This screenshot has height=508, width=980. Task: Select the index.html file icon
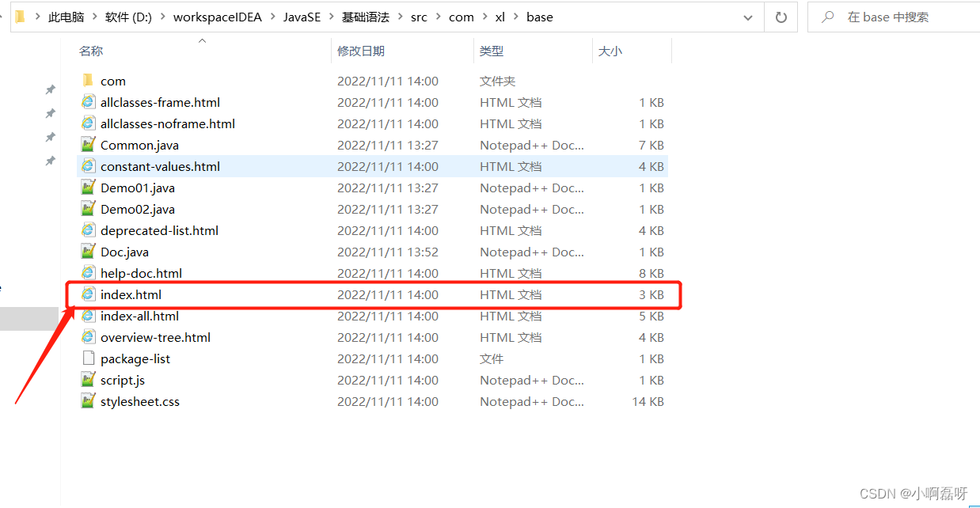coord(88,294)
